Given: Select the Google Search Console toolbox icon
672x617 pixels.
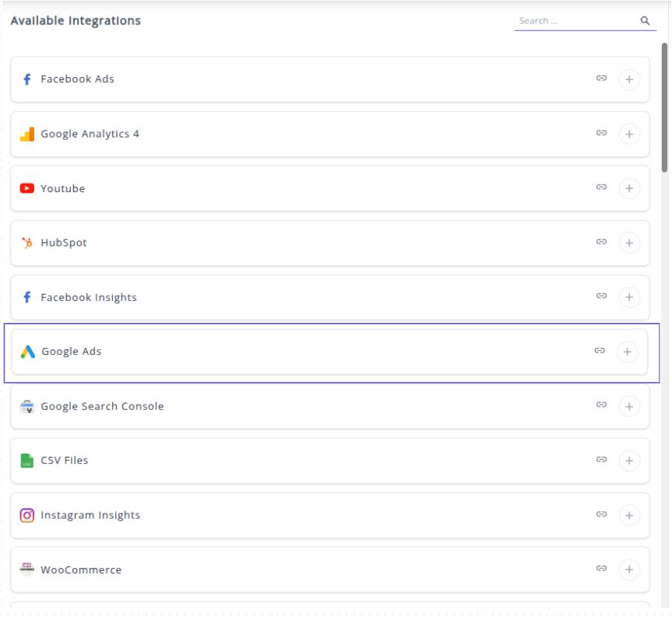Looking at the screenshot, I should (27, 405).
